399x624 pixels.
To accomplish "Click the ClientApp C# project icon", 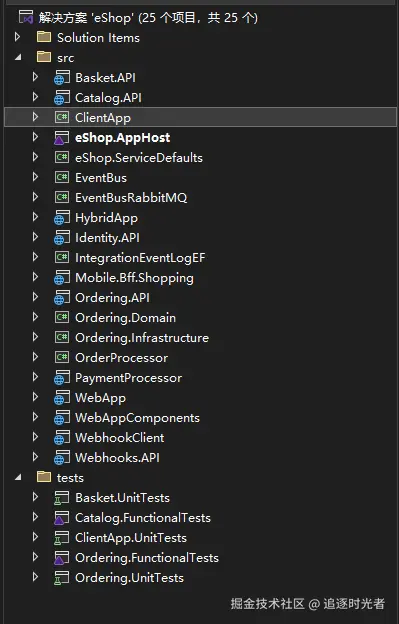I will pos(62,117).
